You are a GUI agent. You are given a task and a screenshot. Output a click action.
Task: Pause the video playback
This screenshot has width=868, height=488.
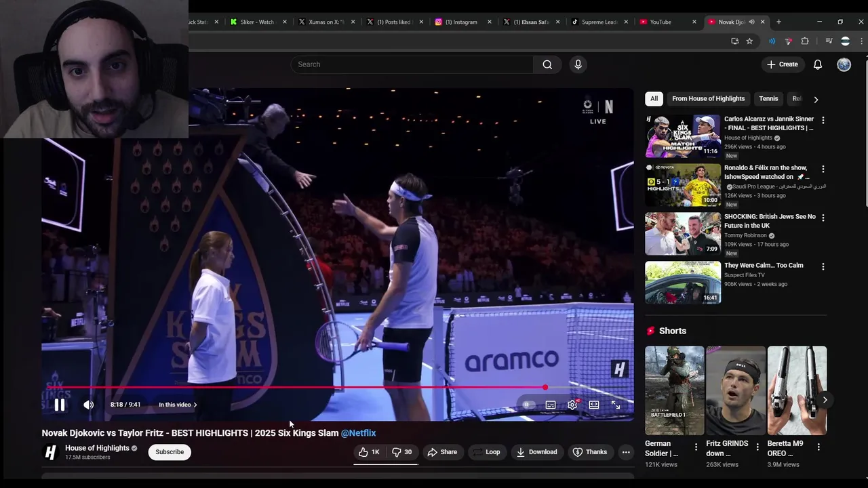pos(60,405)
